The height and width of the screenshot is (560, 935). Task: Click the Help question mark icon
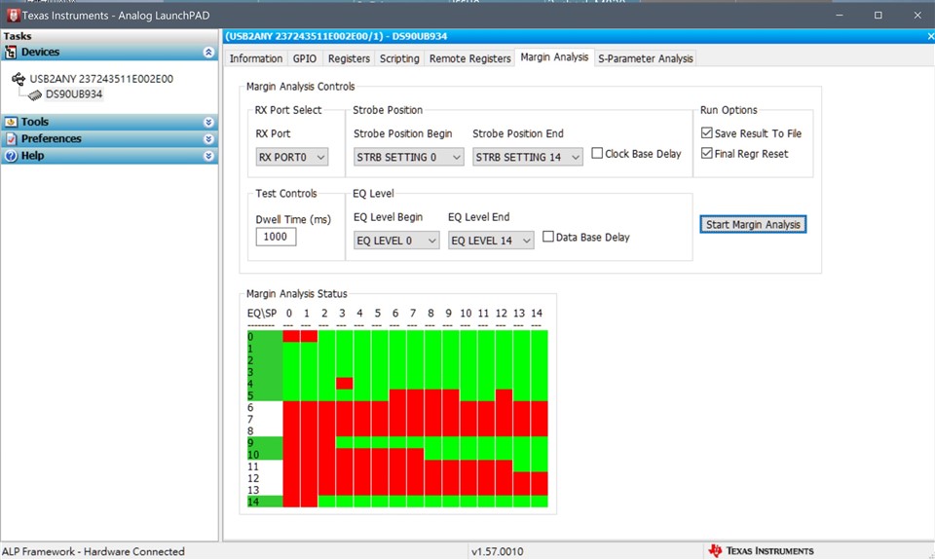[x=11, y=156]
